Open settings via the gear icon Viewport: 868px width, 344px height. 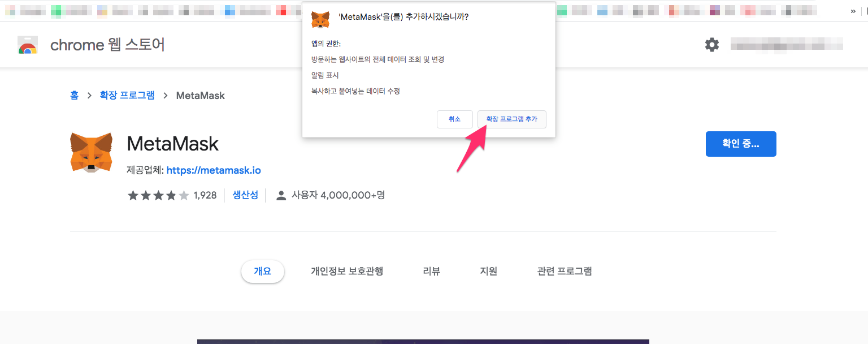(x=712, y=45)
